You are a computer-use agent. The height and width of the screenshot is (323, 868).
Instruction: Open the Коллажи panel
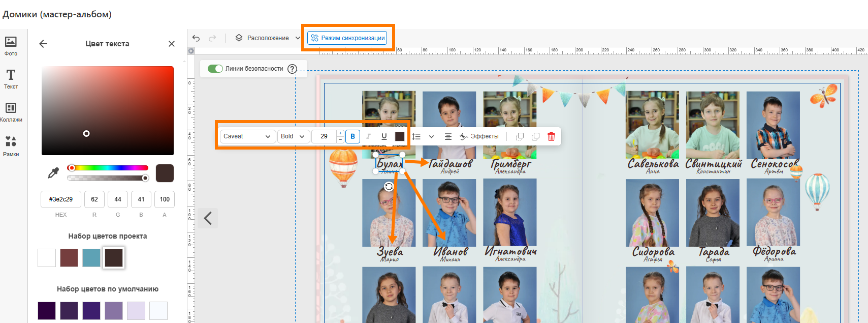(11, 112)
